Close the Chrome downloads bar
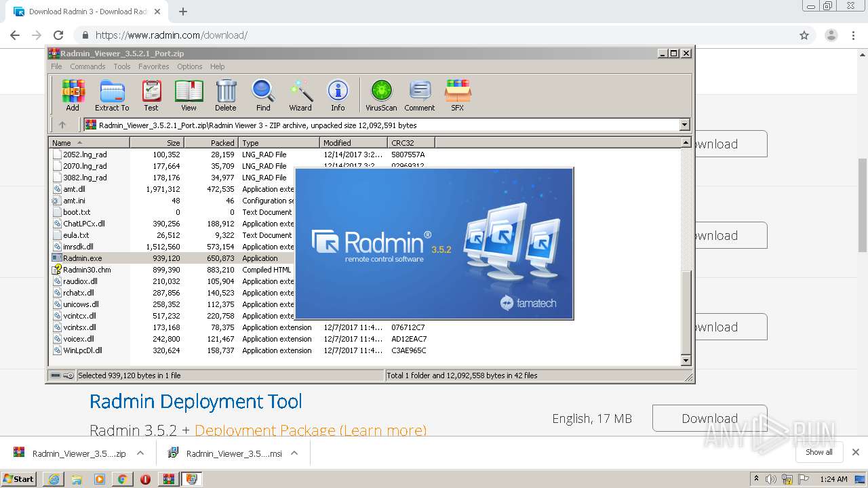The image size is (868, 488). pyautogui.click(x=856, y=452)
